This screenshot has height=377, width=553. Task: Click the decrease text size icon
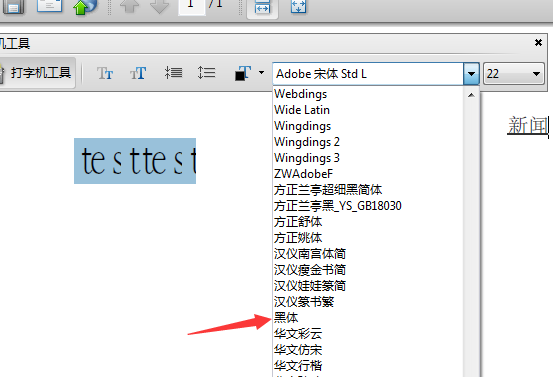click(105, 73)
